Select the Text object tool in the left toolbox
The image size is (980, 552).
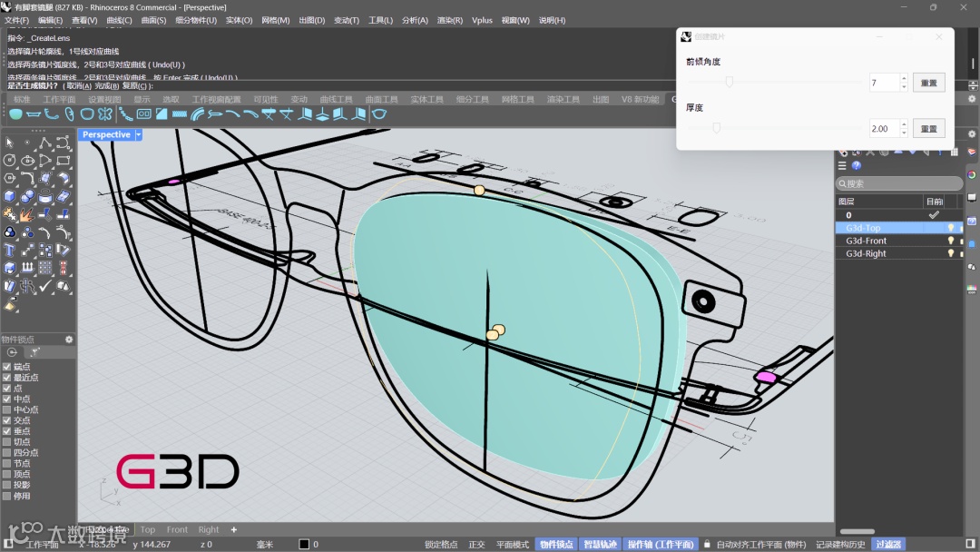[10, 250]
